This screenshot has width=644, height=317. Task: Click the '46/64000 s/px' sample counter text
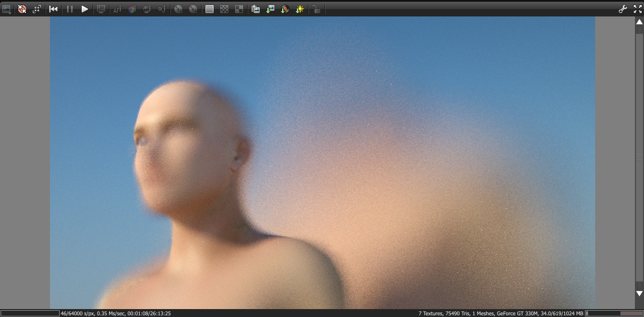(x=77, y=313)
